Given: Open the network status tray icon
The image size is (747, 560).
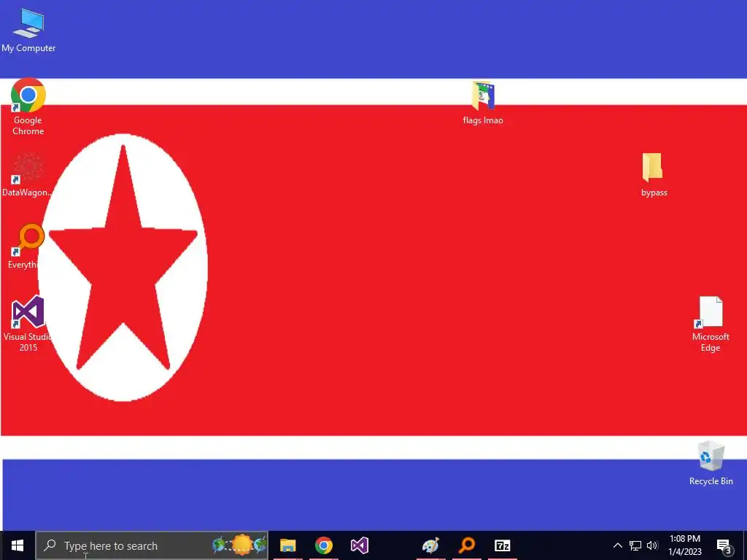Looking at the screenshot, I should [x=635, y=545].
